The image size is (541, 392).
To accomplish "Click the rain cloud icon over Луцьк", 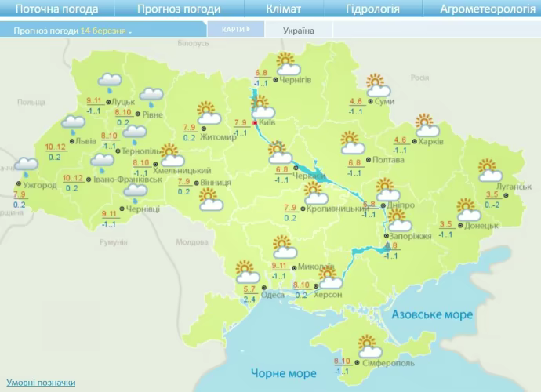I will 110,81.
